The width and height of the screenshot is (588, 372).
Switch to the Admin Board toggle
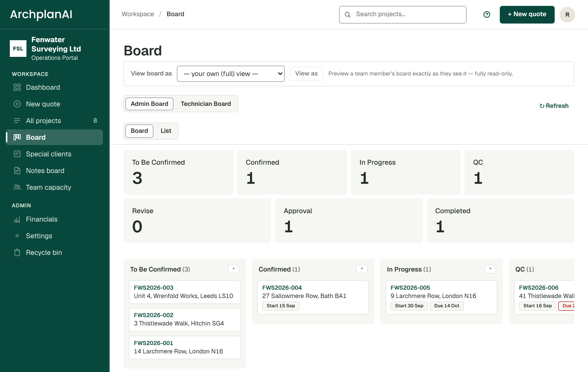[x=149, y=104]
